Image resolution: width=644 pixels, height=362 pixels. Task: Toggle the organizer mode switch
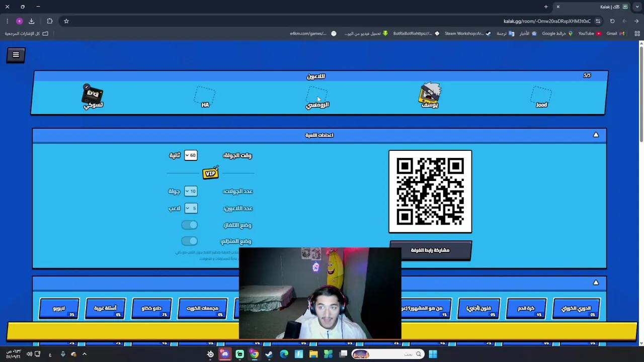point(190,241)
